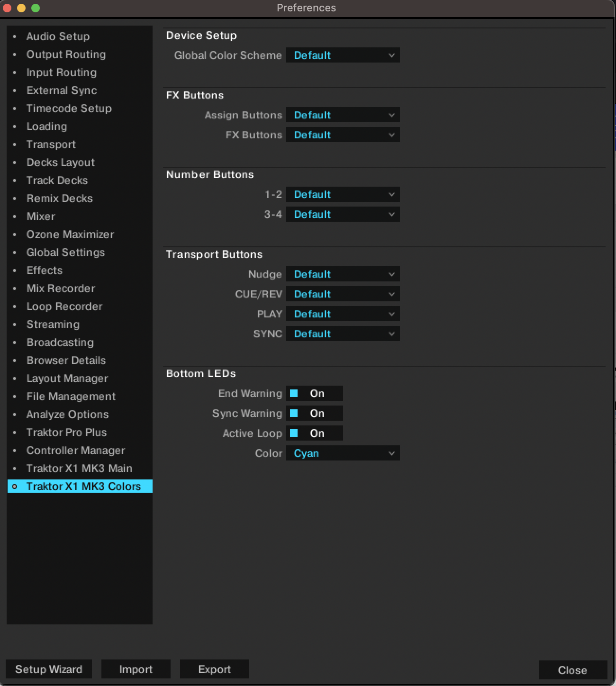Screen dimensions: 616x686
Task: Click the cyan swatch next to End Warning
Action: pyautogui.click(x=295, y=393)
